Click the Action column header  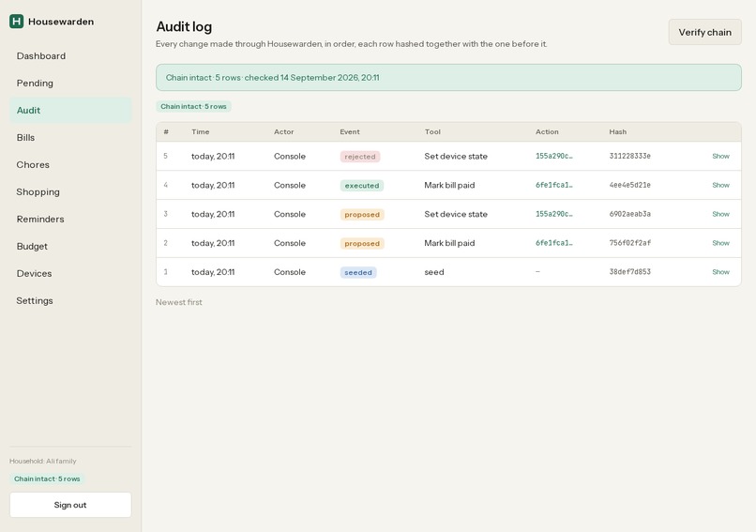pyautogui.click(x=547, y=131)
